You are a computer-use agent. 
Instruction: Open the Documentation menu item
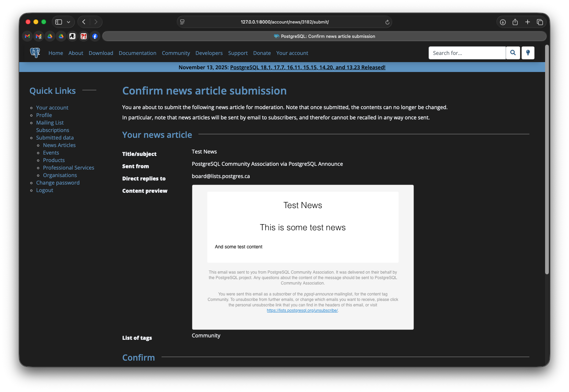[137, 53]
